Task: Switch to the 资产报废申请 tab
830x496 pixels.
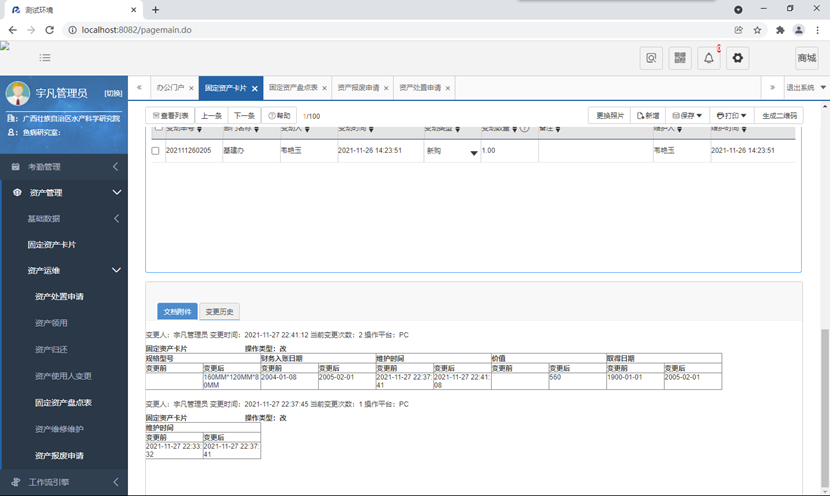Action: click(358, 88)
